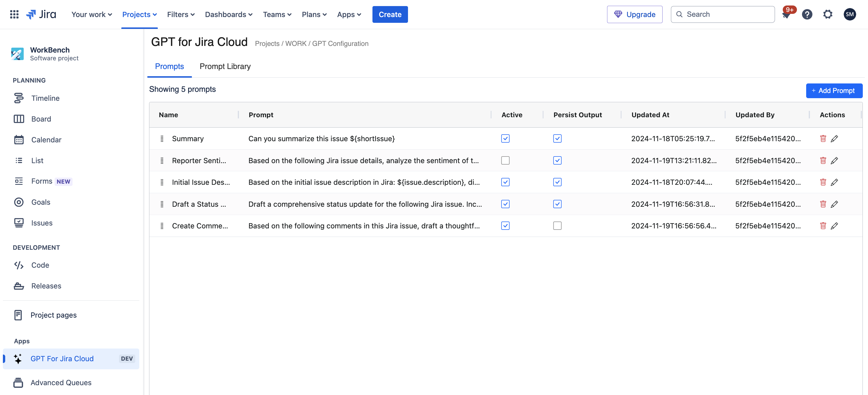868x395 pixels.
Task: Open the app switcher grid icon
Action: [14, 14]
